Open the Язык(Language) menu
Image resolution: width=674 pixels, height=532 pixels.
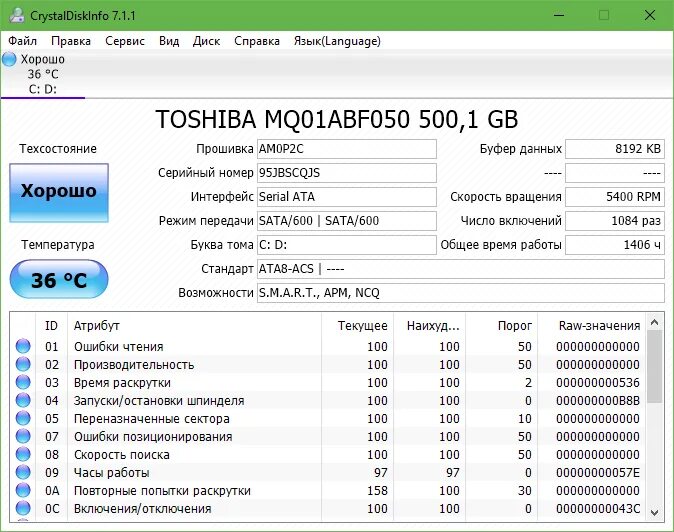[337, 41]
